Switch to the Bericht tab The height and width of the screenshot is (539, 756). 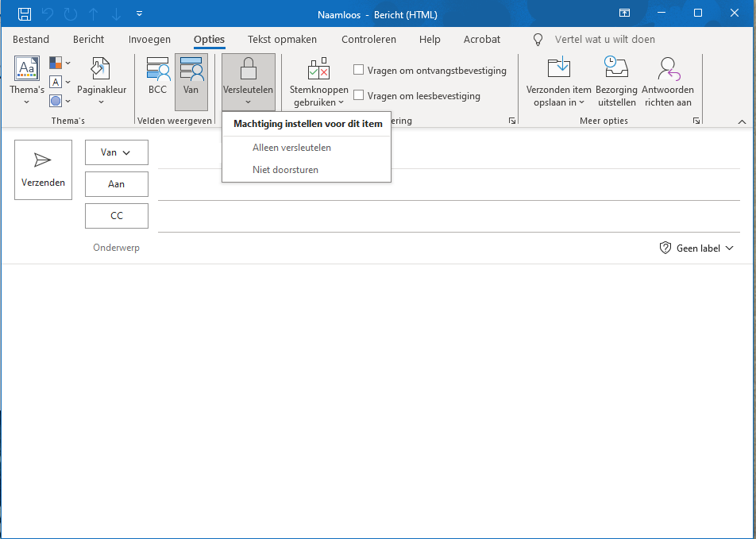[88, 40]
